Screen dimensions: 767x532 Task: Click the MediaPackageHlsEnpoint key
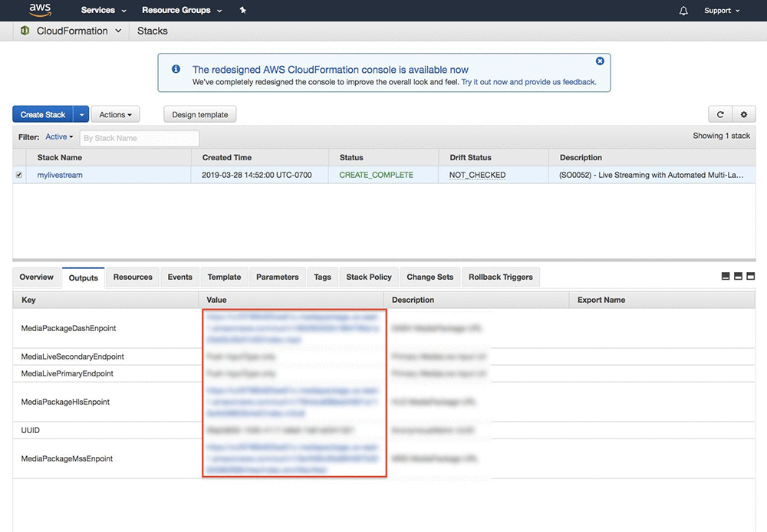pyautogui.click(x=65, y=402)
